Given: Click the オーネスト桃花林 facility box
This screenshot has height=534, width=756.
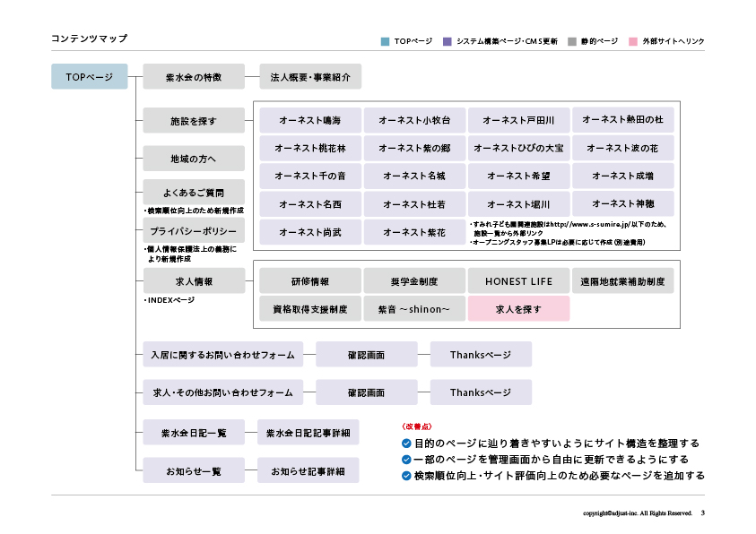Looking at the screenshot, I should click(310, 148).
